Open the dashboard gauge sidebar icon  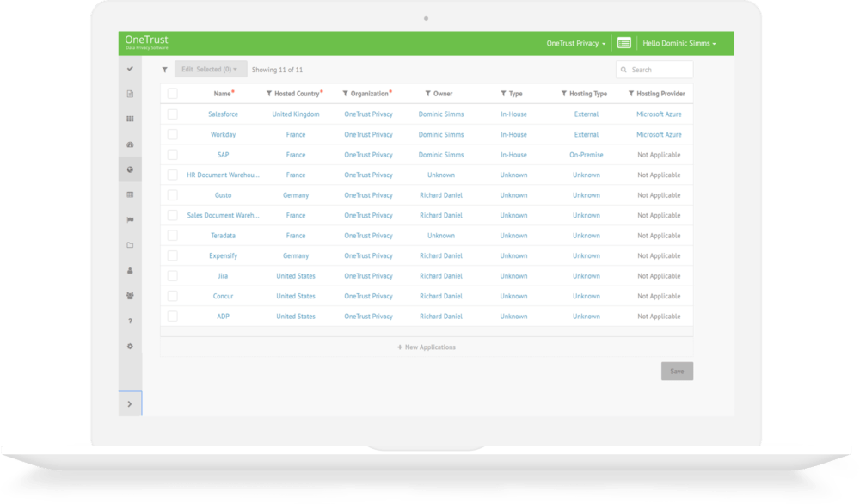130,144
